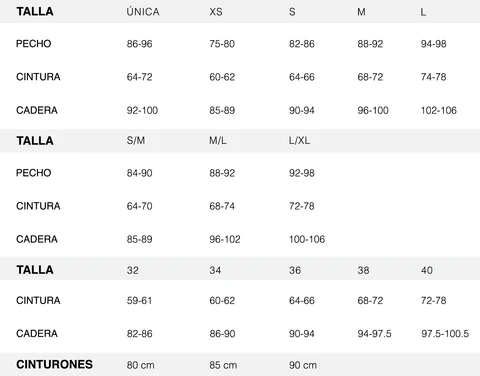Click the CADERA value 94-97.5 under size 38
The width and height of the screenshot is (480, 376).
pyautogui.click(x=374, y=334)
